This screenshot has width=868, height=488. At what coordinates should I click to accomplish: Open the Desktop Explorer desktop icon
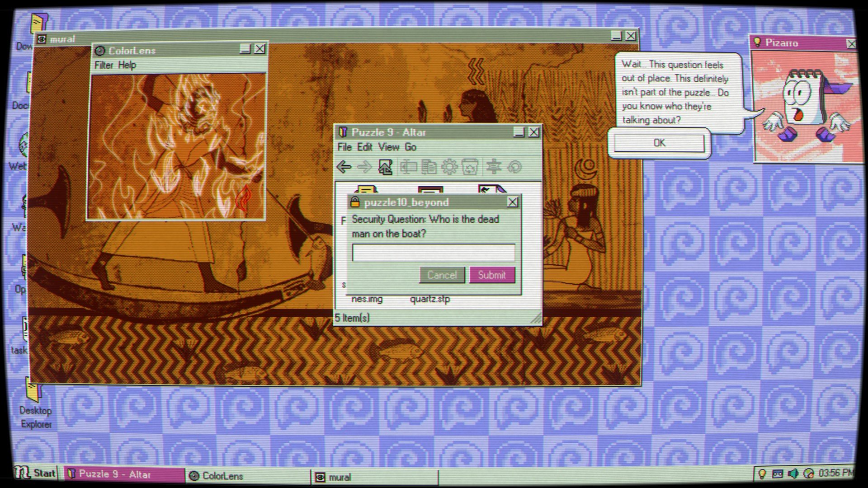pos(35,404)
